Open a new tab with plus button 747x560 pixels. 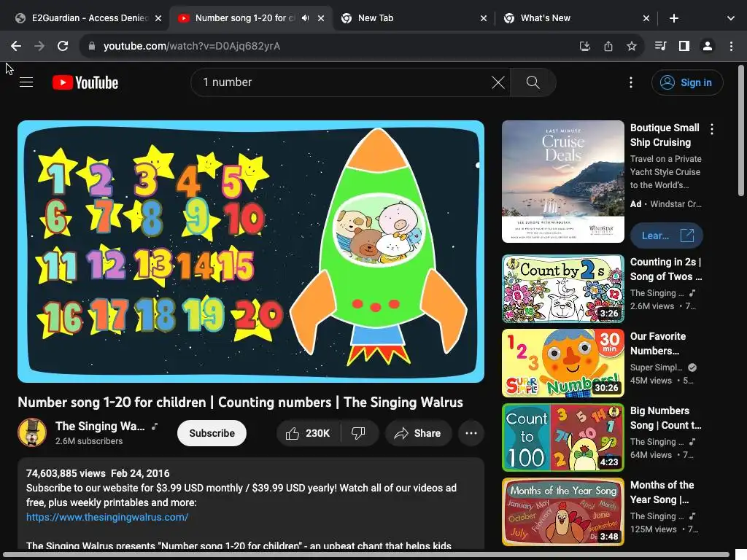[x=673, y=18]
